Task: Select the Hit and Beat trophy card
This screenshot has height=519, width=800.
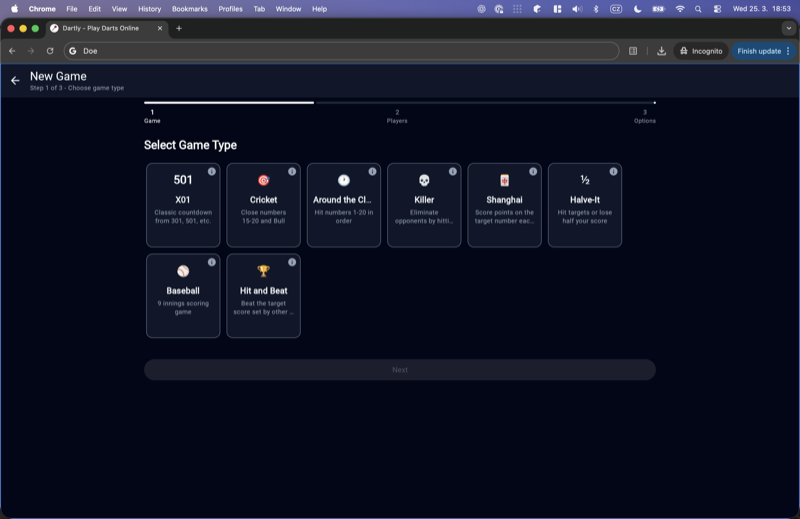Action: 263,296
